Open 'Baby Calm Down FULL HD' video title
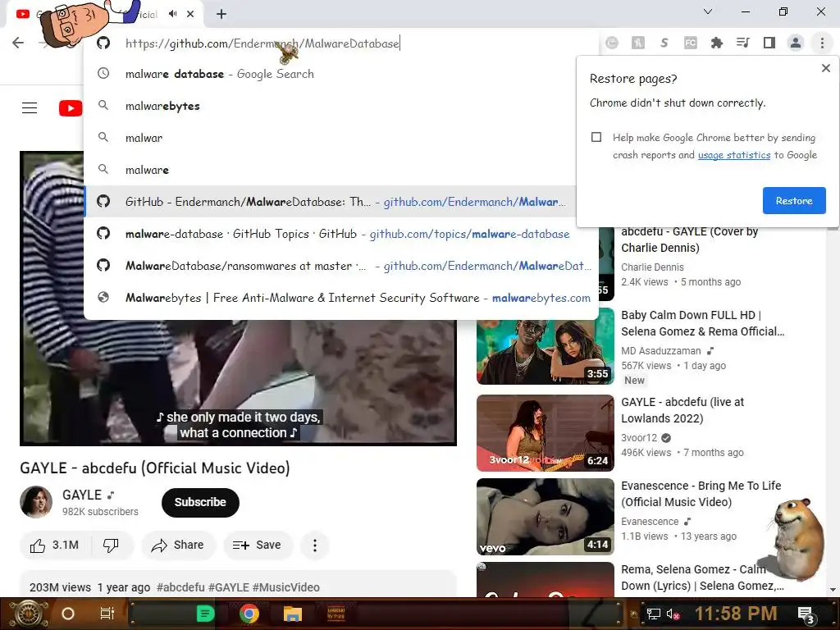Image resolution: width=840 pixels, height=630 pixels. pyautogui.click(x=702, y=323)
